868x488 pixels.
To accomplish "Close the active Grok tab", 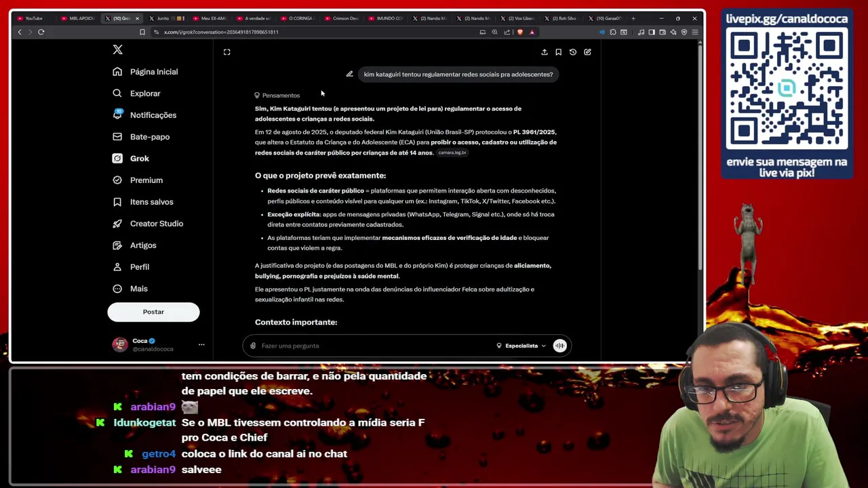I will (137, 18).
